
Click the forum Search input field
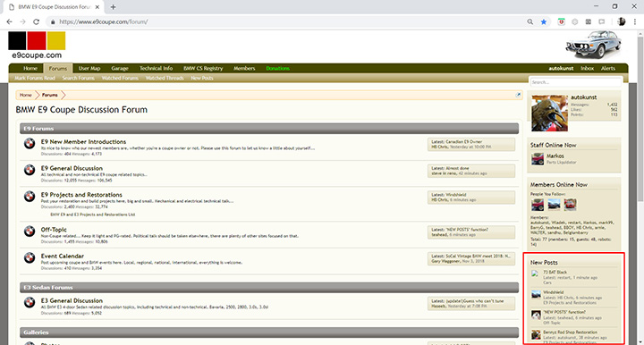[x=576, y=82]
